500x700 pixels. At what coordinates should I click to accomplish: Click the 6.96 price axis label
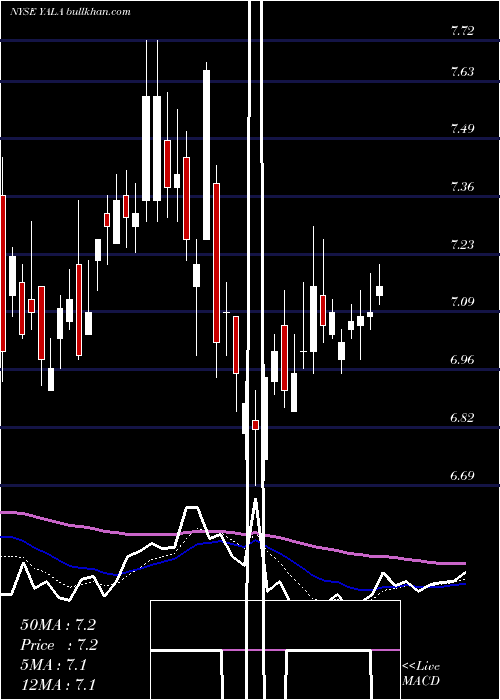click(x=462, y=359)
